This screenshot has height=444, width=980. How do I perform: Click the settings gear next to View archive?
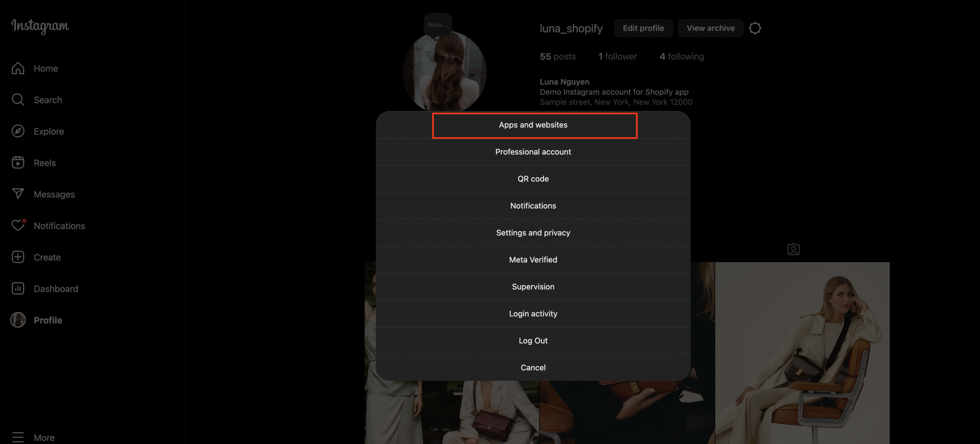coord(755,28)
